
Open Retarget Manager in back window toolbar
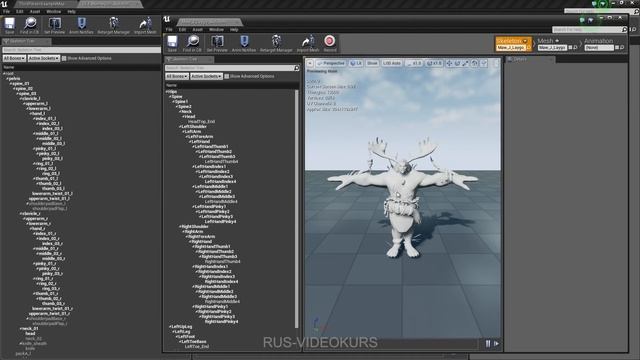[x=113, y=25]
